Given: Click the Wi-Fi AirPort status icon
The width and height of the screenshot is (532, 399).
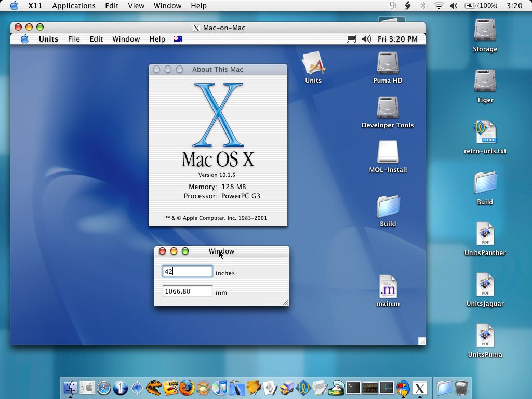Looking at the screenshot, I should click(x=438, y=6).
